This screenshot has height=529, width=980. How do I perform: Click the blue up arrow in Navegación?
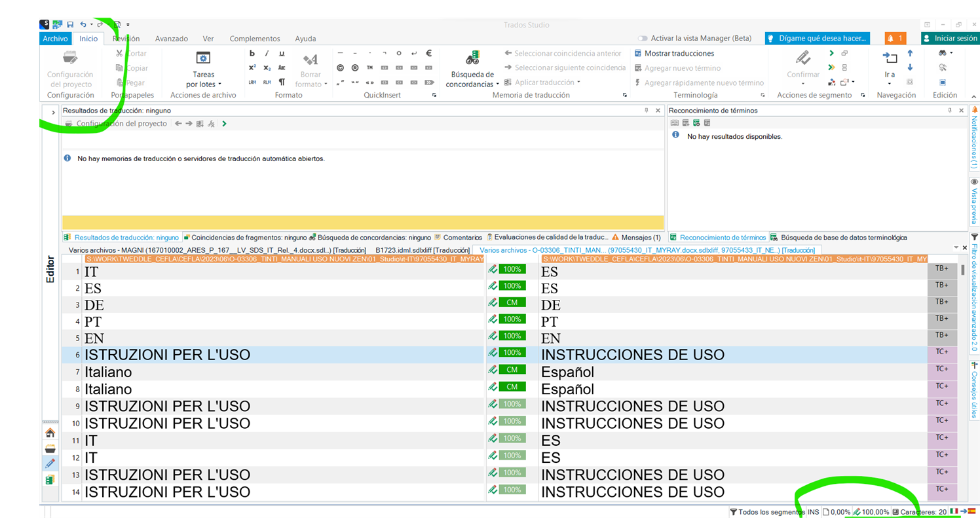(910, 54)
